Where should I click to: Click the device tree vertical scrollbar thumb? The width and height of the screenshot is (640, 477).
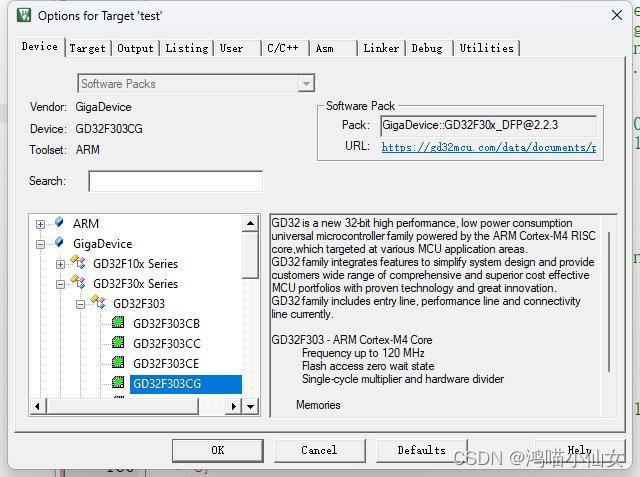pyautogui.click(x=251, y=255)
